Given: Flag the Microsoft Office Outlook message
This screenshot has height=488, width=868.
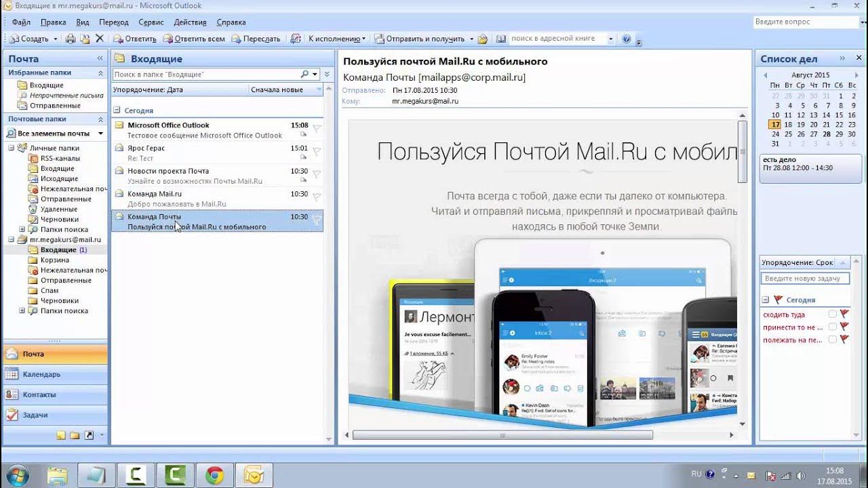Looking at the screenshot, I should [316, 128].
